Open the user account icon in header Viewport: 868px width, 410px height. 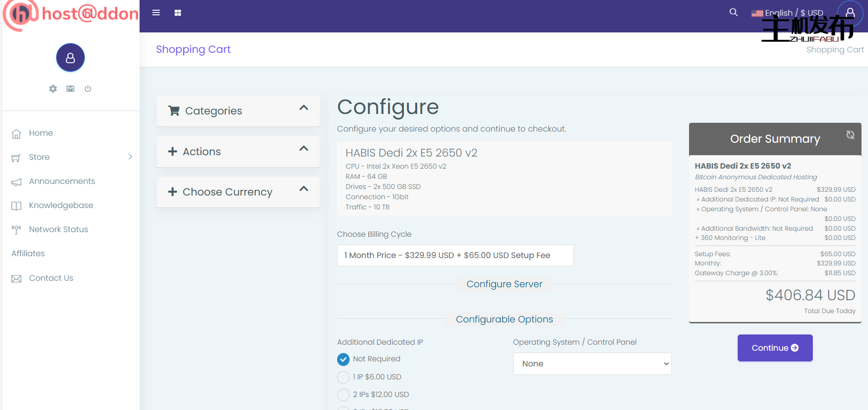(x=850, y=13)
